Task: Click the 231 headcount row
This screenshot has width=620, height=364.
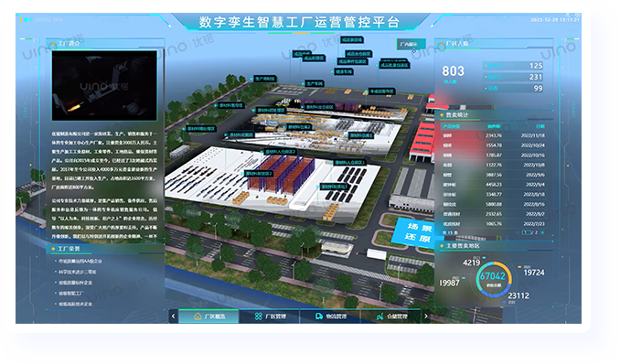Action: 513,77
